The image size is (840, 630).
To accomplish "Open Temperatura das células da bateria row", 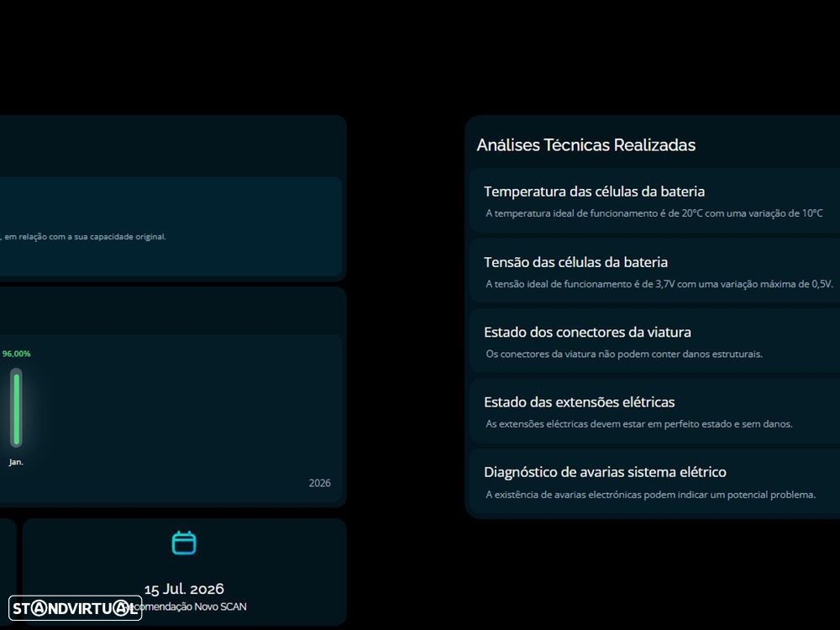I will pos(655,201).
